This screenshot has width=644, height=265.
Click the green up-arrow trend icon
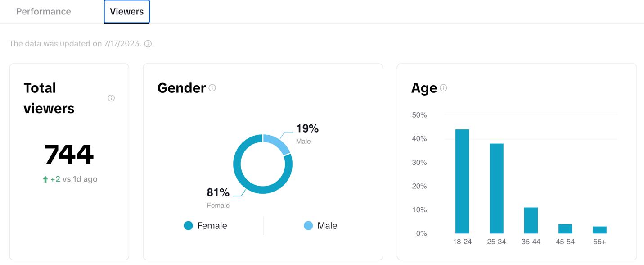[45, 179]
